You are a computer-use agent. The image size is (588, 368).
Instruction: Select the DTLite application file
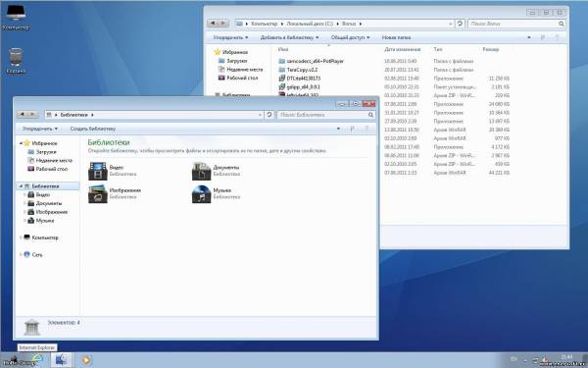click(299, 79)
